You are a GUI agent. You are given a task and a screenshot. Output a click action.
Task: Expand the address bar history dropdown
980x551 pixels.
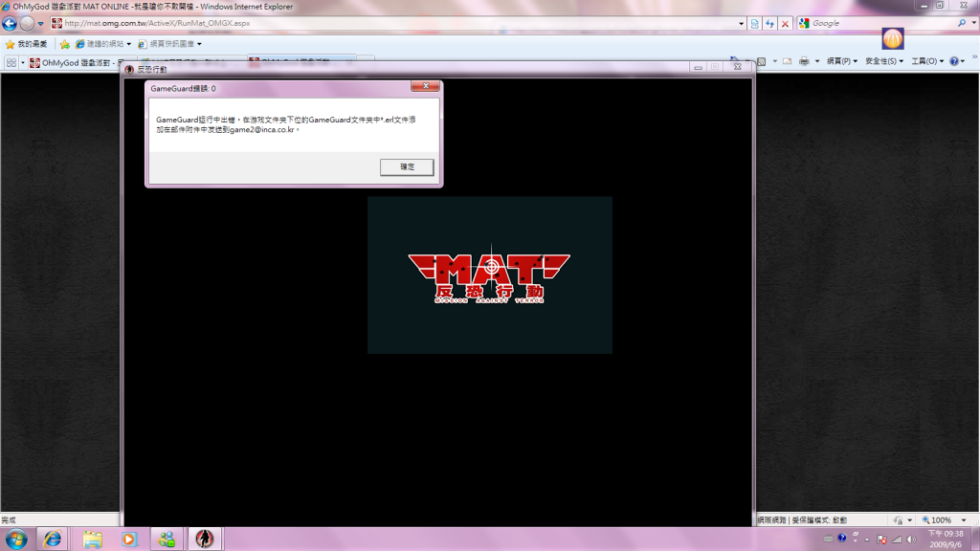[740, 23]
